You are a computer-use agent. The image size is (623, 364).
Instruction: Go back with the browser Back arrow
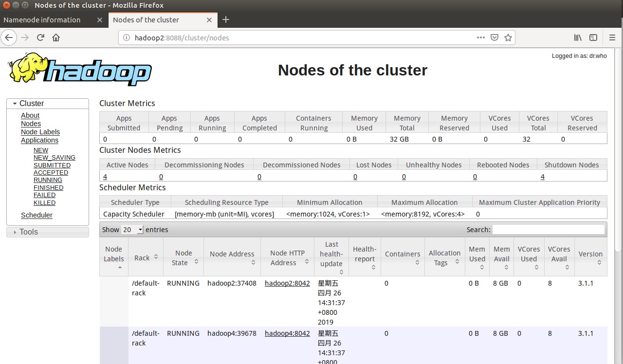tap(9, 37)
